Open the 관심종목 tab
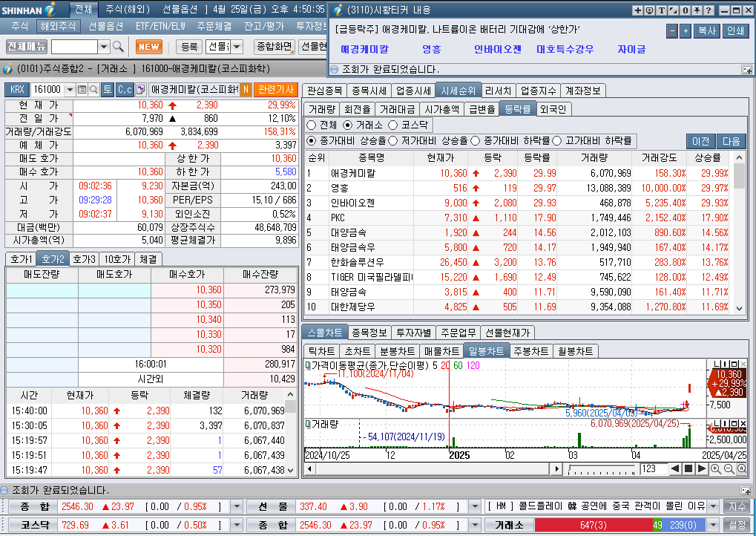The image size is (756, 536). click(x=325, y=91)
